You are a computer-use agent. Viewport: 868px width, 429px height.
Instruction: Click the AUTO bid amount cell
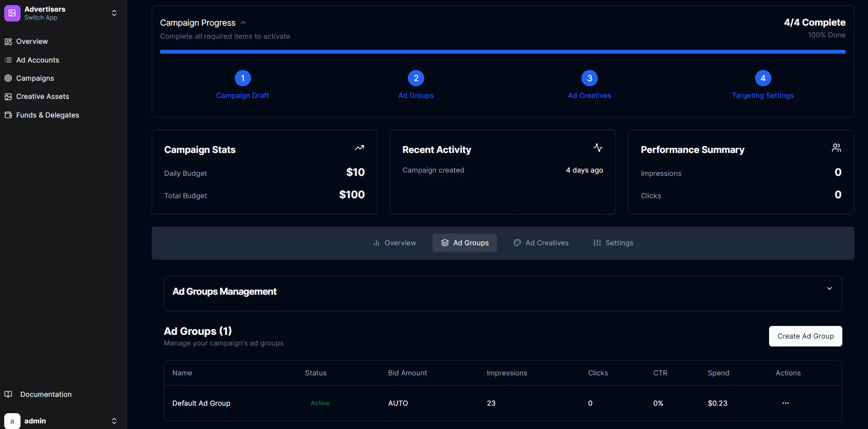pyautogui.click(x=398, y=403)
